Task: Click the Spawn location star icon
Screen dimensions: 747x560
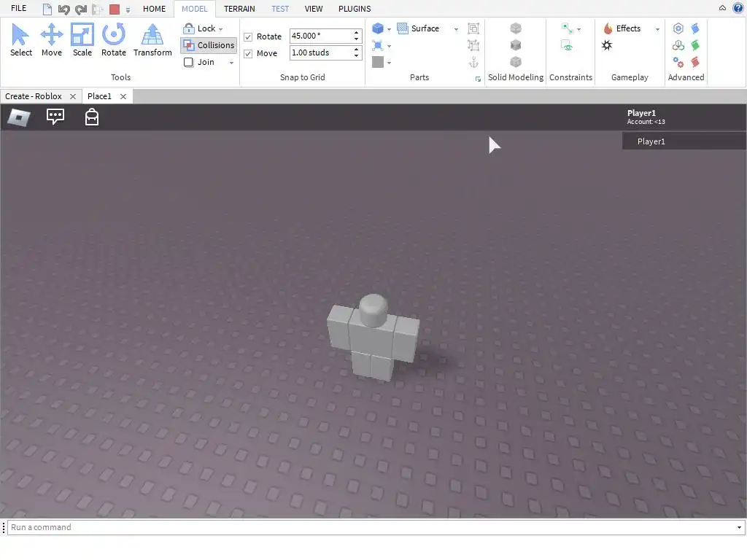Action: point(607,45)
